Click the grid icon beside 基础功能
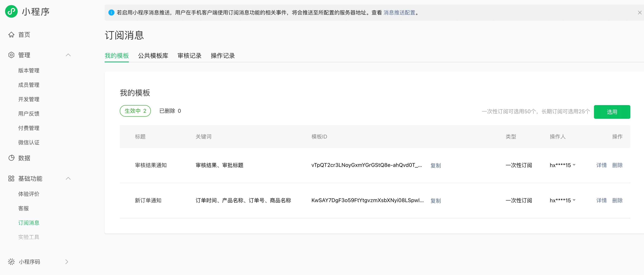Viewport: 644px width, 275px height. click(11, 178)
